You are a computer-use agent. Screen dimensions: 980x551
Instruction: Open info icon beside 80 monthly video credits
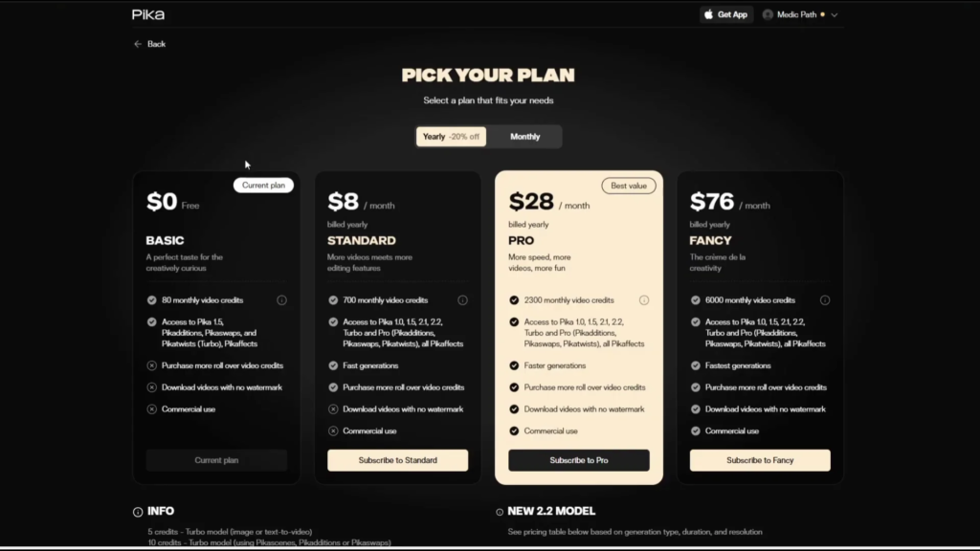coord(281,300)
